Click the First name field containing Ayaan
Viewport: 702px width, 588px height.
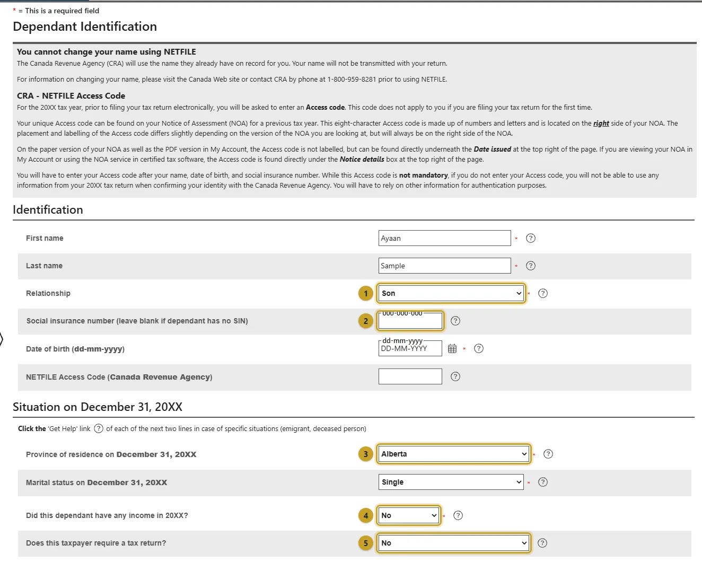444,238
